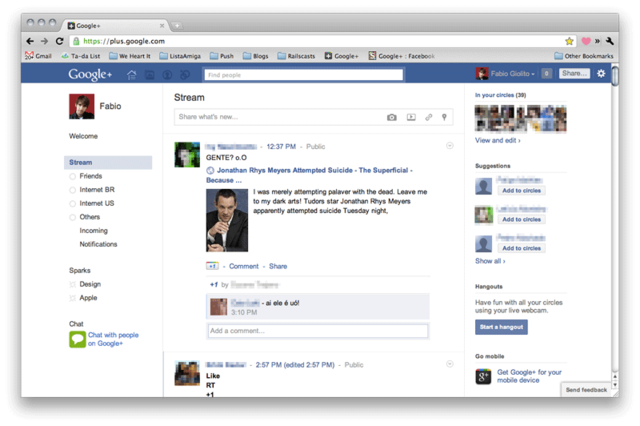Screen dimensions: 640x426
Task: Click the green chat bubble icon
Action: pyautogui.click(x=77, y=339)
